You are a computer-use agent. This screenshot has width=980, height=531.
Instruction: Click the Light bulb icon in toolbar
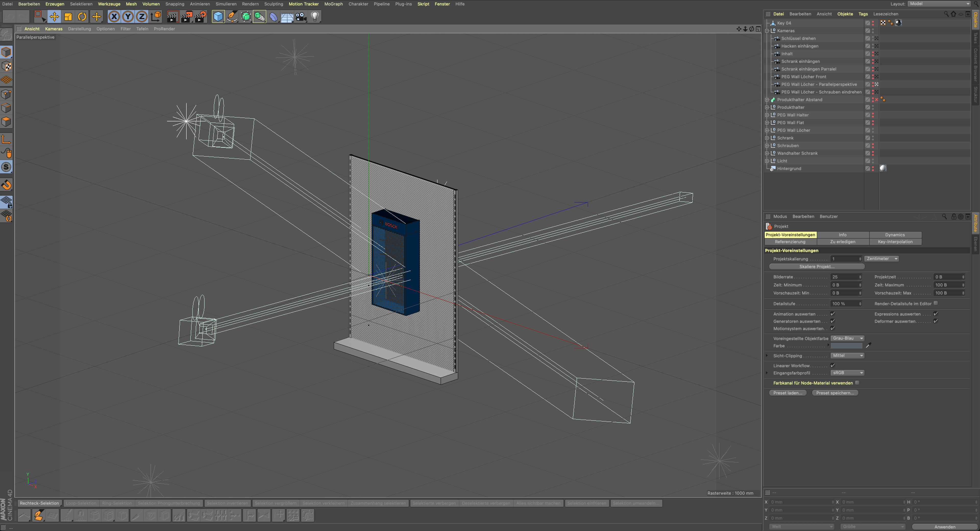click(x=315, y=16)
